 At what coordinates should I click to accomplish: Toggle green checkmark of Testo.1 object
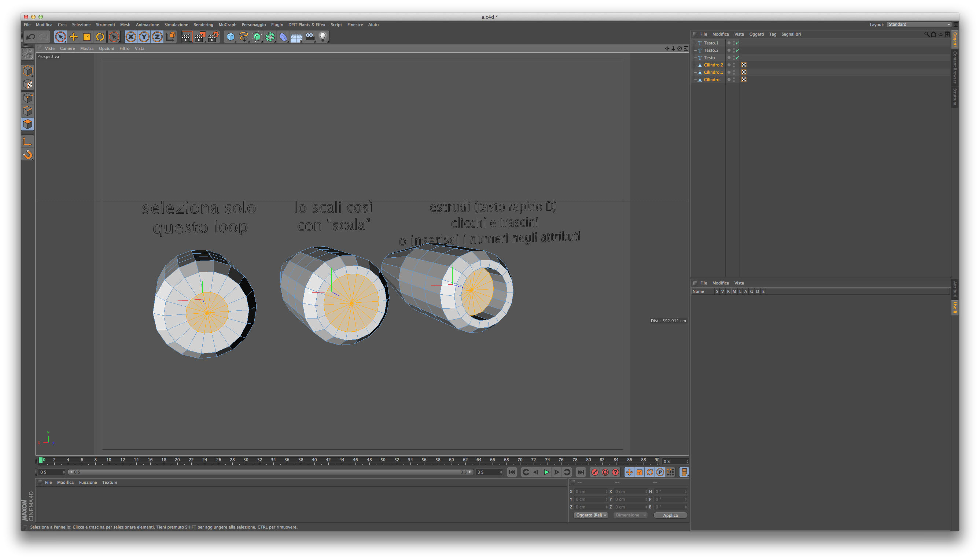pos(737,43)
